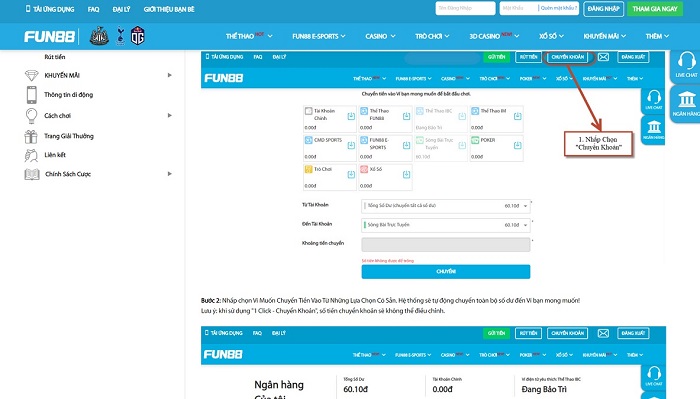The image size is (700, 399).
Task: Click the Tottenham Hotspur club crest
Action: 120,36
